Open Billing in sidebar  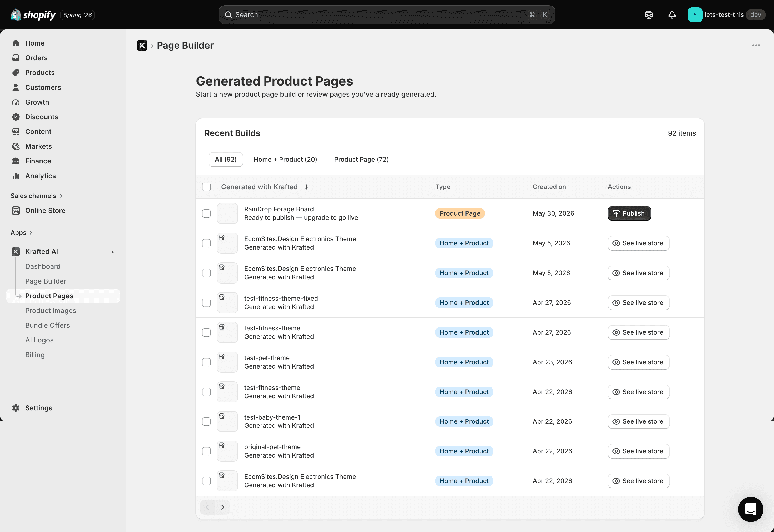point(35,355)
